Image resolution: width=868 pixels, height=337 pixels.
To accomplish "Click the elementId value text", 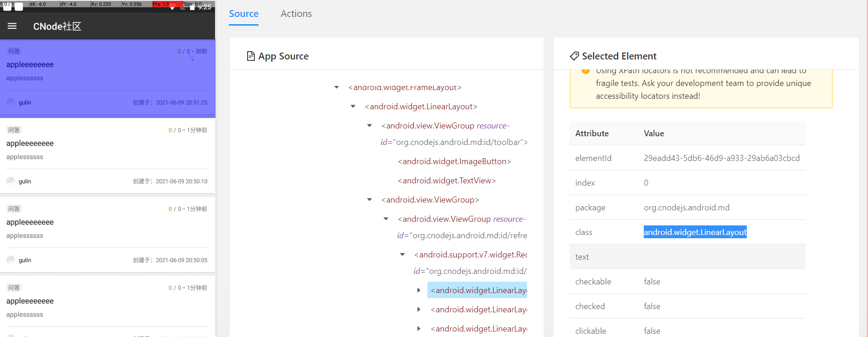I will [721, 158].
